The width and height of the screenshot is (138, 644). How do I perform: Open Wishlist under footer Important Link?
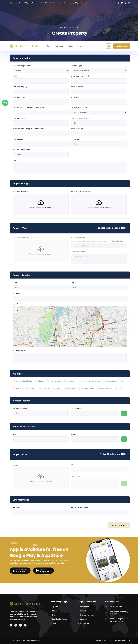[x=83, y=611]
